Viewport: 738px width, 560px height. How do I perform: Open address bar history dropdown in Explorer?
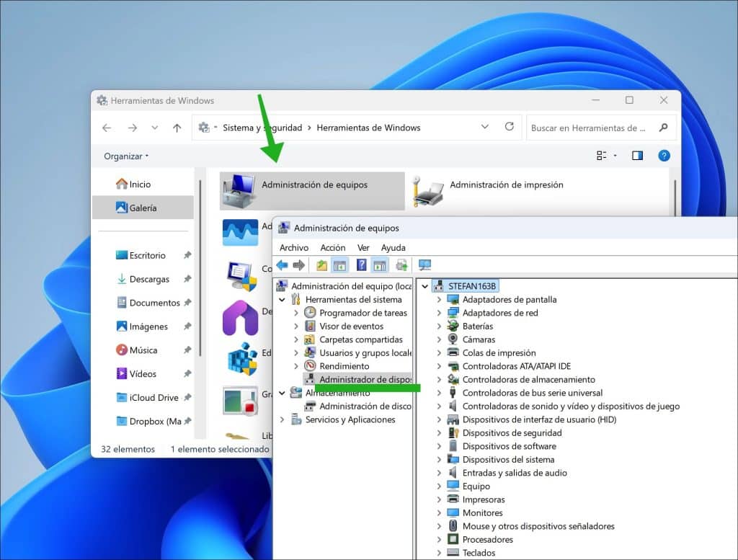coord(485,127)
